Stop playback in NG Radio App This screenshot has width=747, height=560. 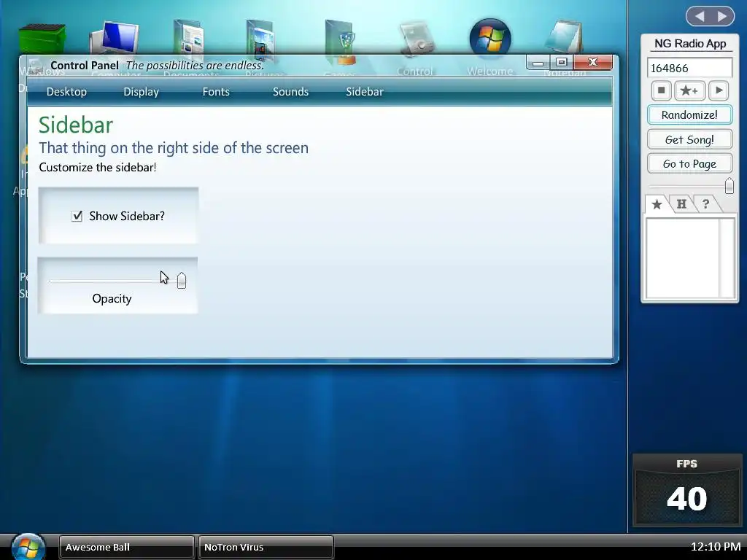(661, 90)
